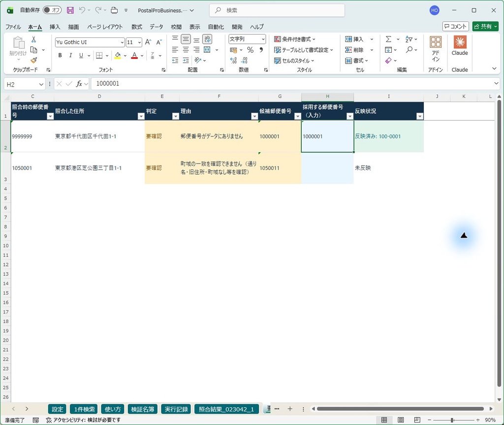Open the データ ribbon tab
This screenshot has height=425, width=504.
[157, 27]
